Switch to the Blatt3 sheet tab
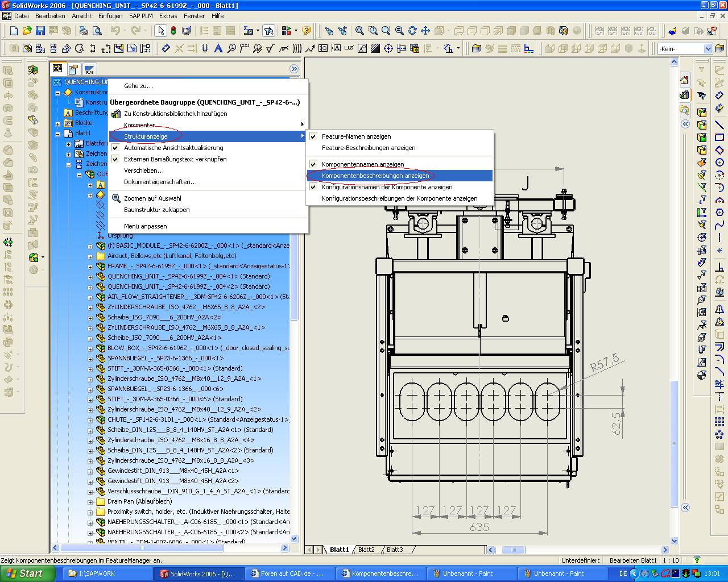The image size is (728, 582). pyautogui.click(x=395, y=550)
